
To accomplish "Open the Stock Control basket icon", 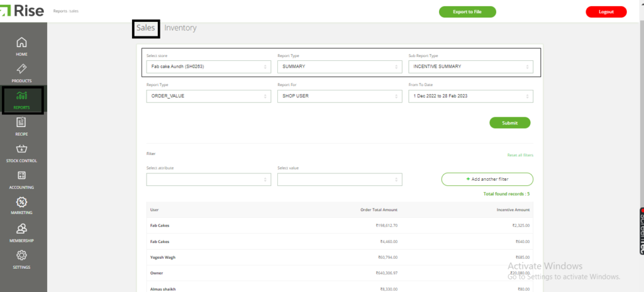I will 21,149.
